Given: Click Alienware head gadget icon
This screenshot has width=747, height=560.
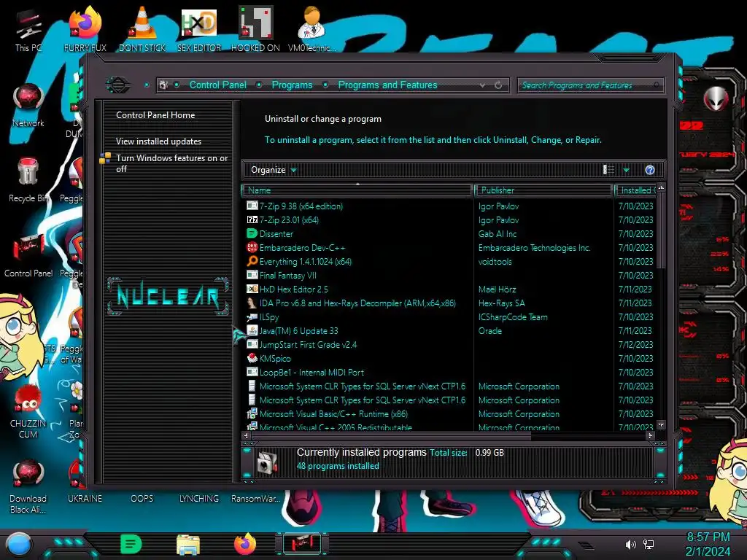Looking at the screenshot, I should 716,99.
